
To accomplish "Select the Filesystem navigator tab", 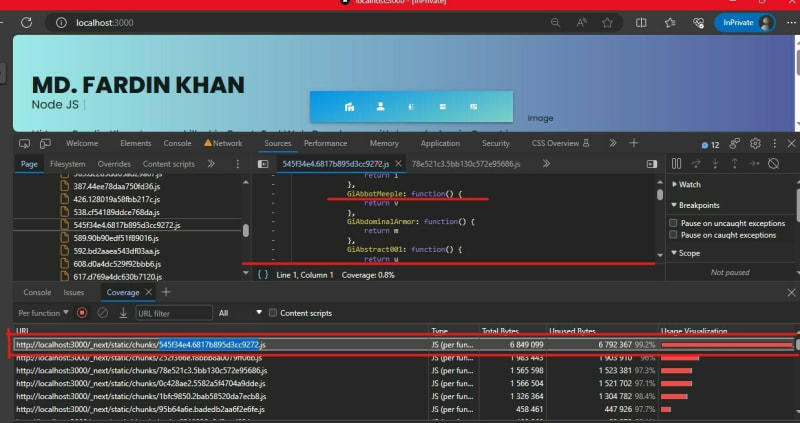I will coord(67,164).
